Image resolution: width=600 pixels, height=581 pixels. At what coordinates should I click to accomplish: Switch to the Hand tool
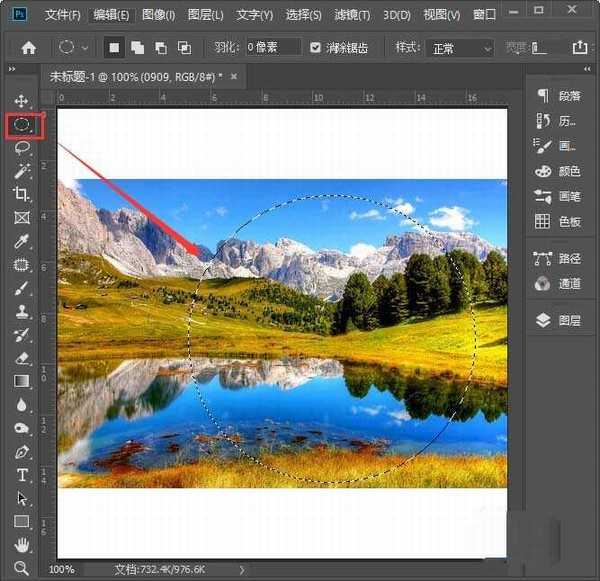[x=22, y=545]
